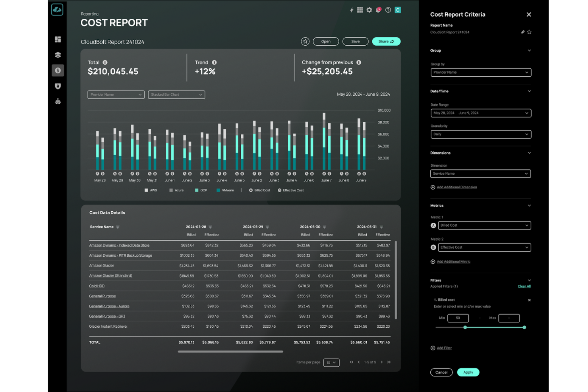Open General Purpose - Aurora service link
This screenshot has width=588, height=392.
pos(109,306)
